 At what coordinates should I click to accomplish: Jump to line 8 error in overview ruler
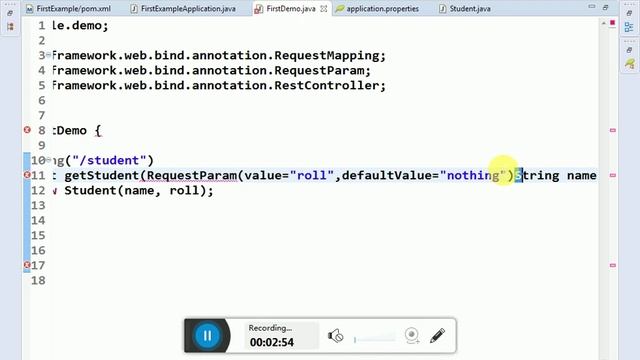pyautogui.click(x=613, y=130)
